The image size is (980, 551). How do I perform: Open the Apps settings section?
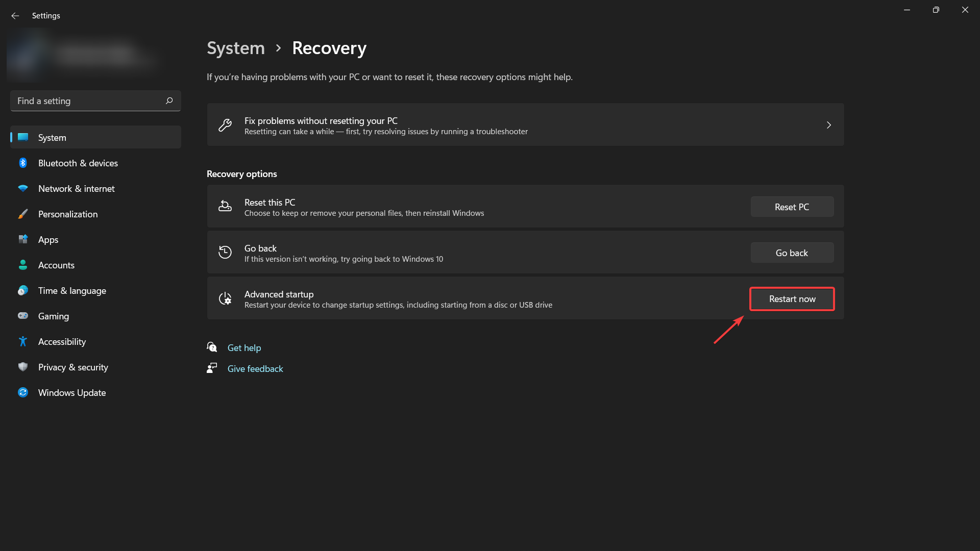48,240
